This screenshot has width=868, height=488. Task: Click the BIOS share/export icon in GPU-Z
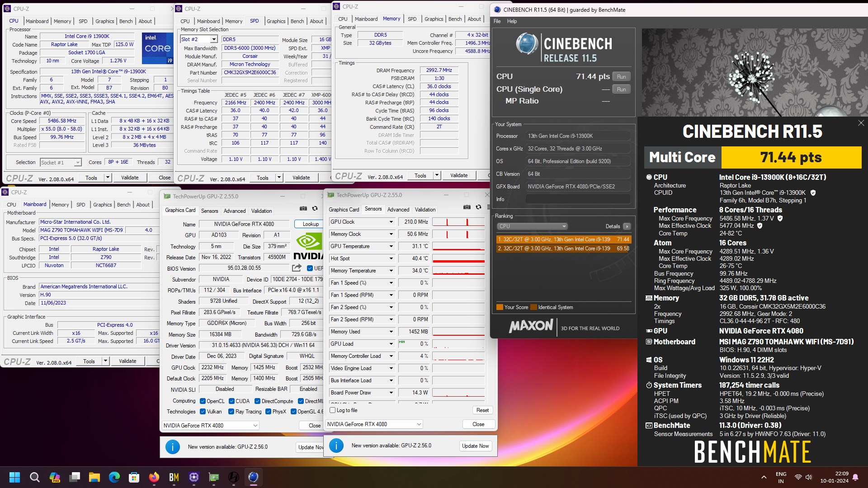pos(297,268)
